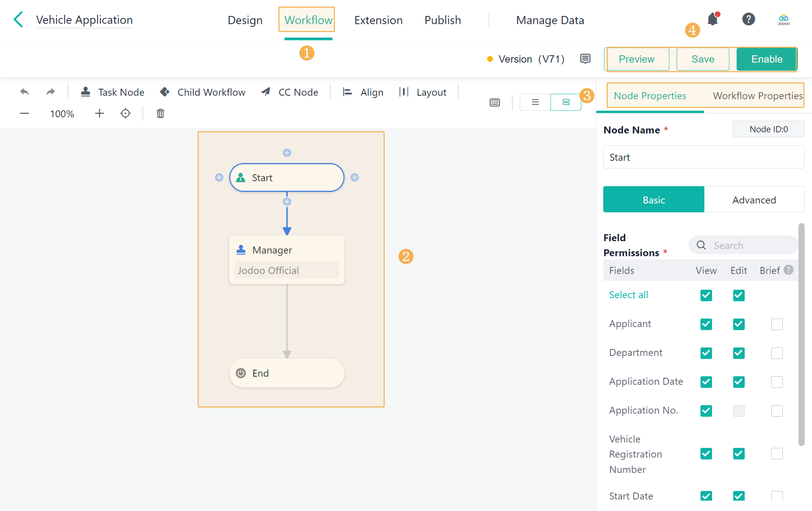Recenter canvas with the crosshair locate icon
Screen dimensions: 812x511
pyautogui.click(x=125, y=113)
